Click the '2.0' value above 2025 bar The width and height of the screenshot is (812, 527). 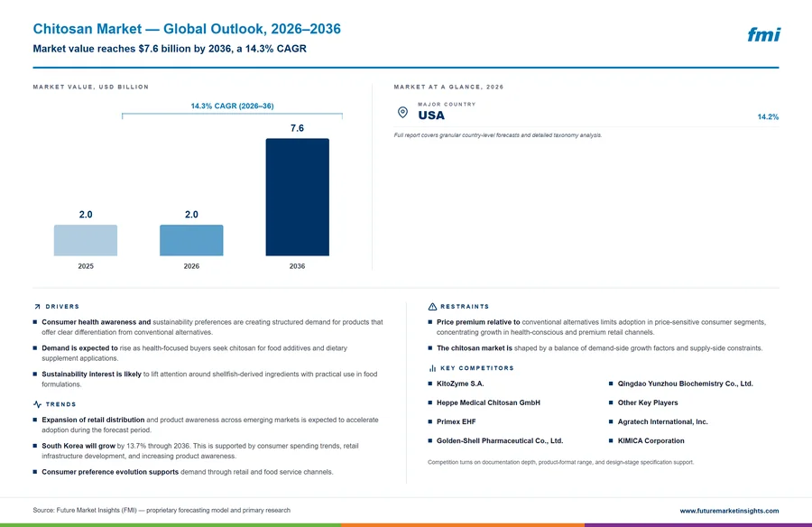pos(86,215)
